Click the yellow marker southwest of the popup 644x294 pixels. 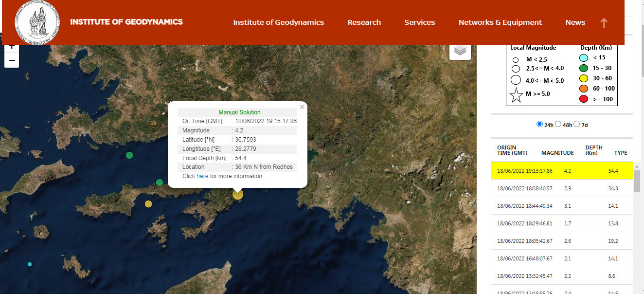pos(148,204)
